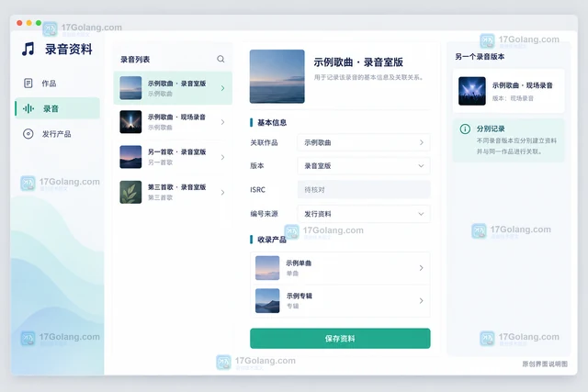Click the 示例歌曲 · 录音室版 detail title
588x392 pixels.
pos(358,62)
